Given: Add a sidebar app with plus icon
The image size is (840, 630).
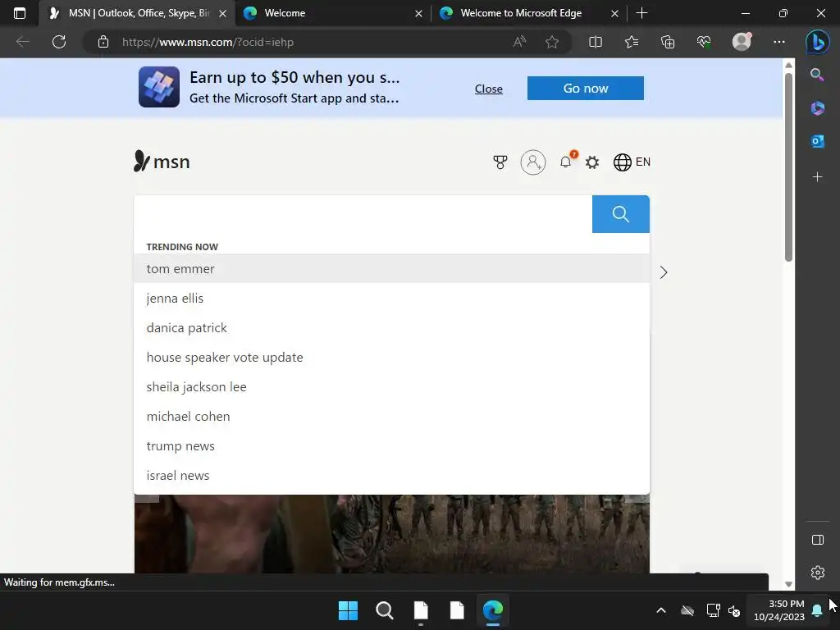Looking at the screenshot, I should tap(818, 177).
